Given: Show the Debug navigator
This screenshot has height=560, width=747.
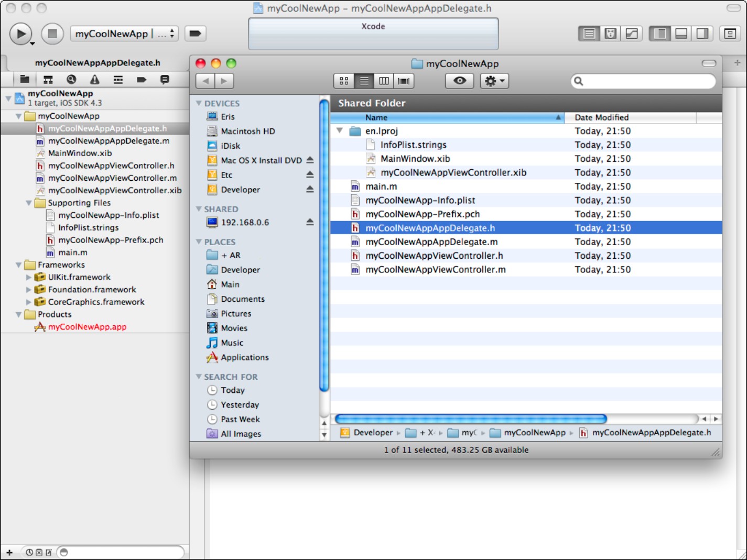Looking at the screenshot, I should [118, 80].
